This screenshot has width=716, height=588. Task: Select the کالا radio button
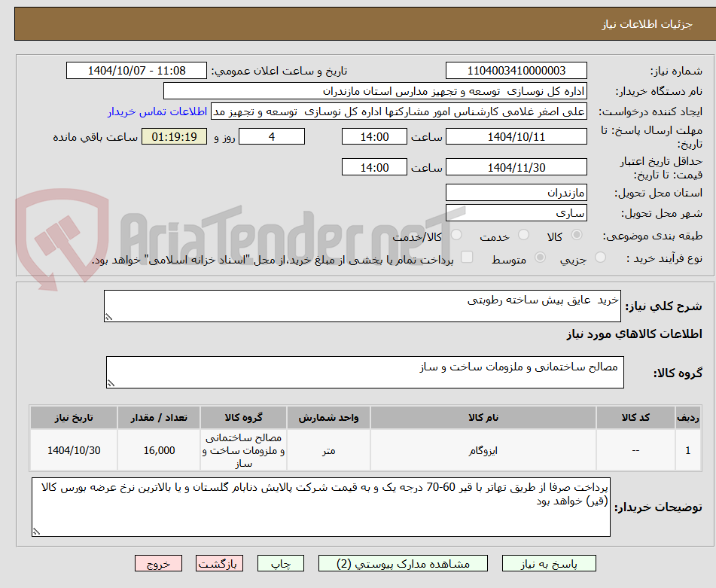577,235
